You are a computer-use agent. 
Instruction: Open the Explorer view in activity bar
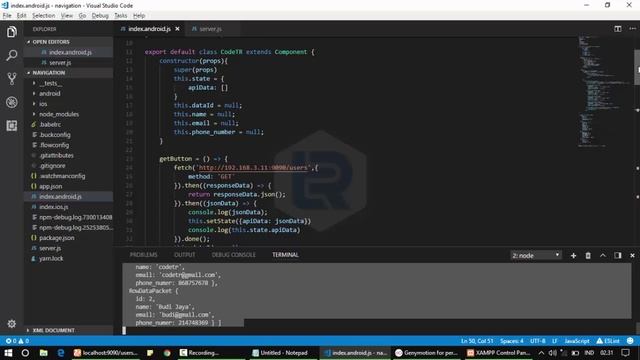(x=12, y=32)
